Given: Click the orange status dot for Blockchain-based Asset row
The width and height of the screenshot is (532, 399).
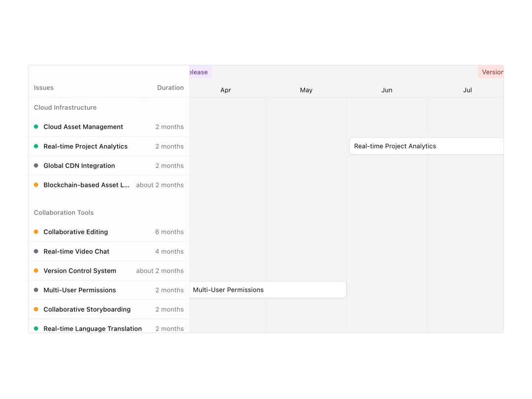Looking at the screenshot, I should point(36,185).
